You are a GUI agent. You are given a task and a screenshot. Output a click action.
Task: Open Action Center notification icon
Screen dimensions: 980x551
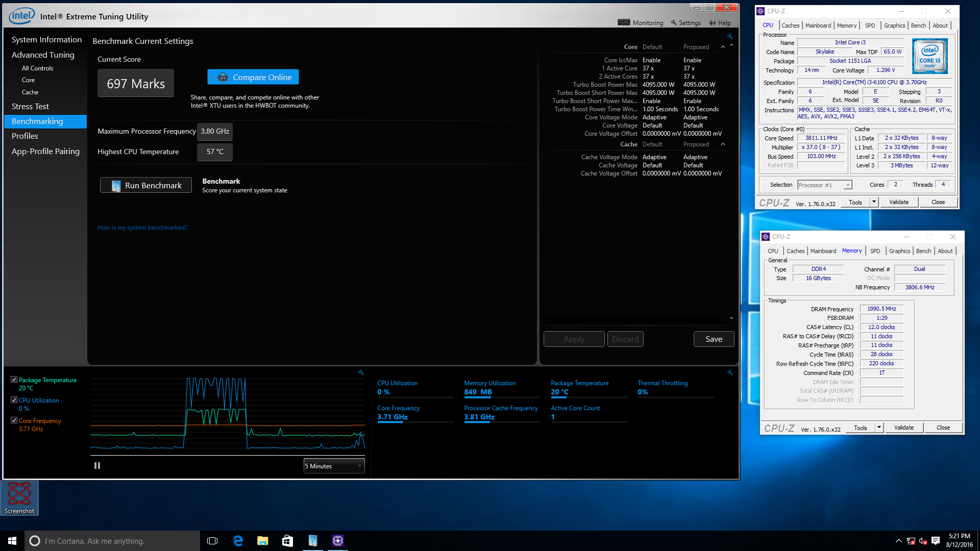click(936, 541)
